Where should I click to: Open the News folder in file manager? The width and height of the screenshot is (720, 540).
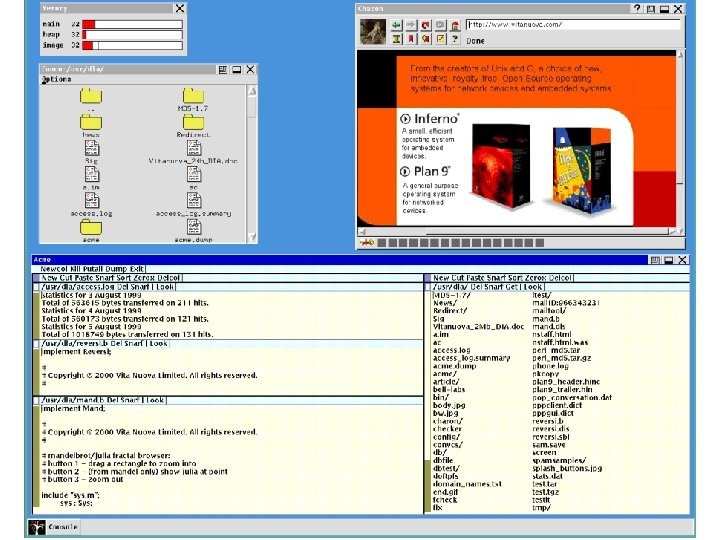click(x=91, y=122)
